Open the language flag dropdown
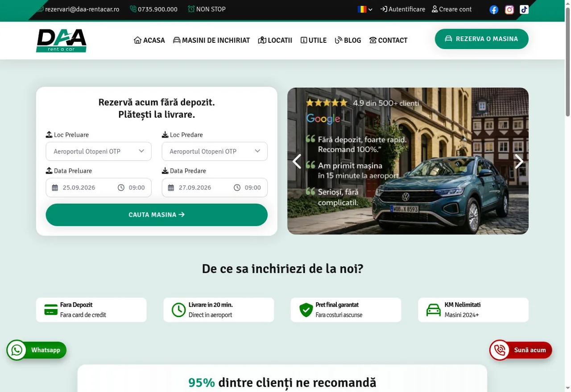Screen dimensions: 571x392 click(365, 9)
